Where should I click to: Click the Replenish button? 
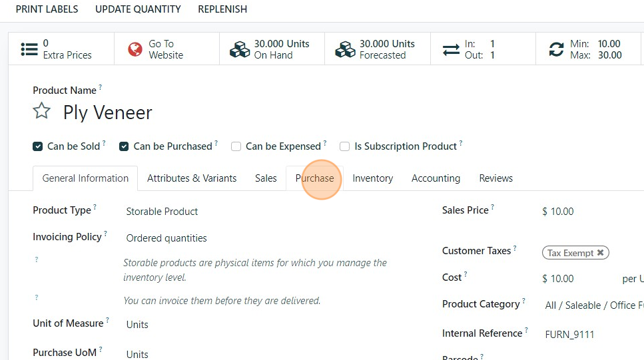click(x=222, y=9)
